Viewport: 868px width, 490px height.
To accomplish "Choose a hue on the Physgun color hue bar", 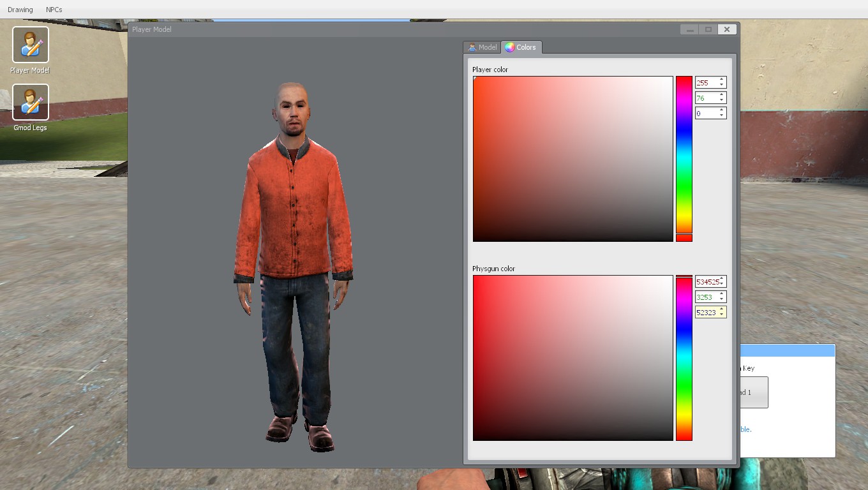I will coord(684,358).
